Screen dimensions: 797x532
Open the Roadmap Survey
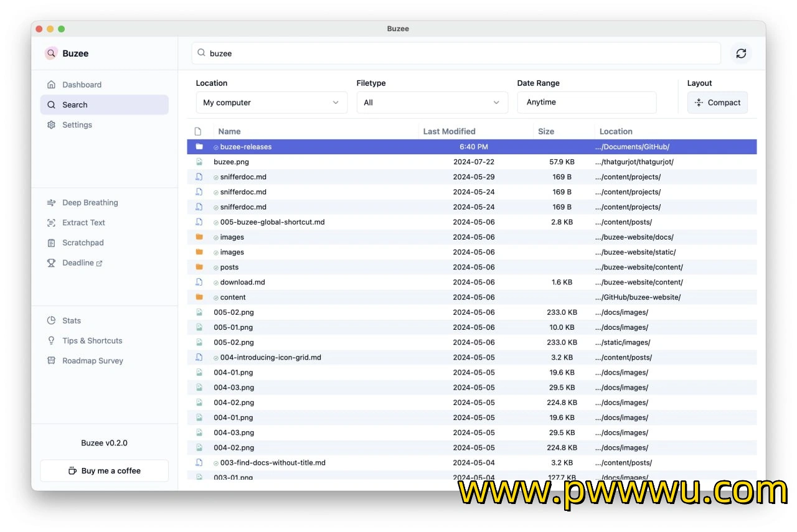coord(105,360)
